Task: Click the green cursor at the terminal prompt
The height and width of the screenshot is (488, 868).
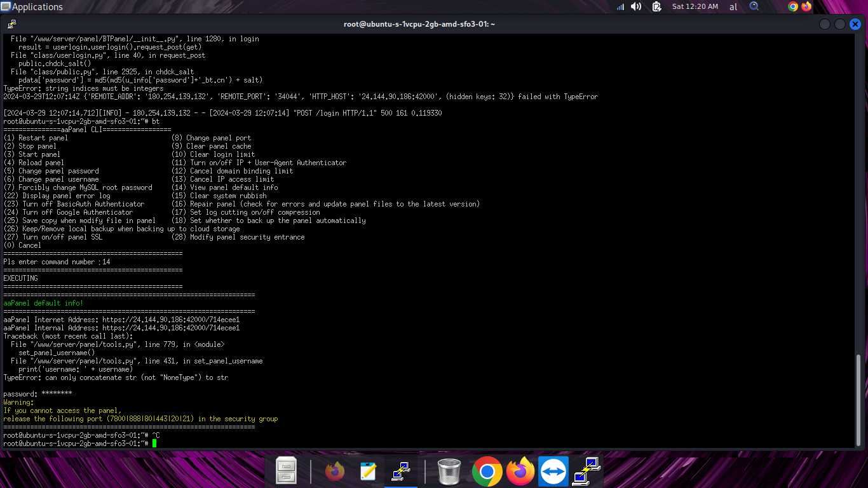Action: (x=154, y=444)
